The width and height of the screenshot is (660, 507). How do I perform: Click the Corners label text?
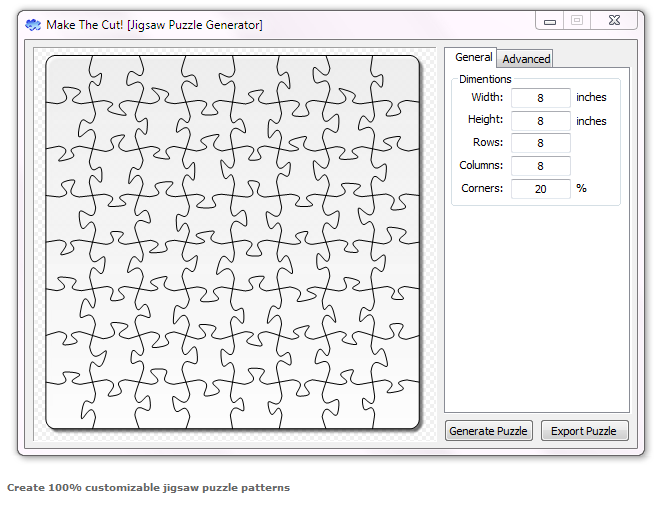point(482,189)
